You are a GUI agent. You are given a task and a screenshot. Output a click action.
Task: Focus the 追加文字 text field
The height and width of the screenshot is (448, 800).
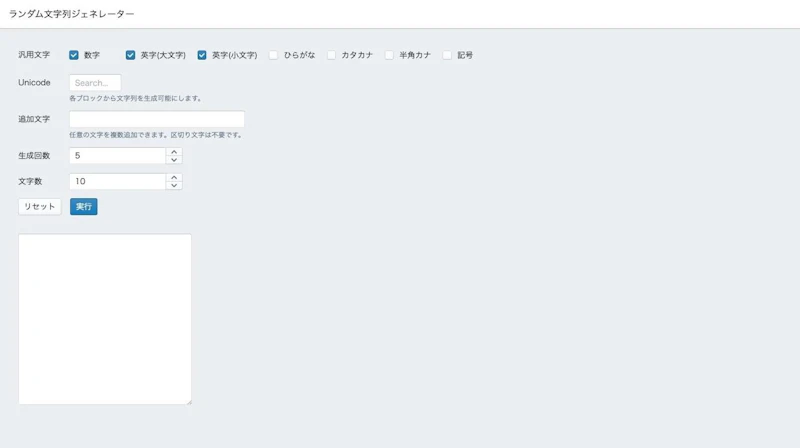157,119
